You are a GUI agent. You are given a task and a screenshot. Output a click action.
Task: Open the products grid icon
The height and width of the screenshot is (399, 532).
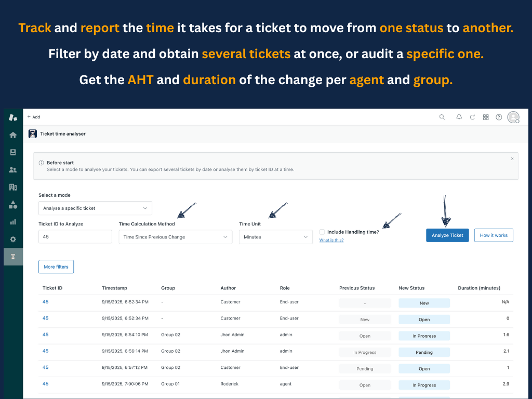point(486,117)
